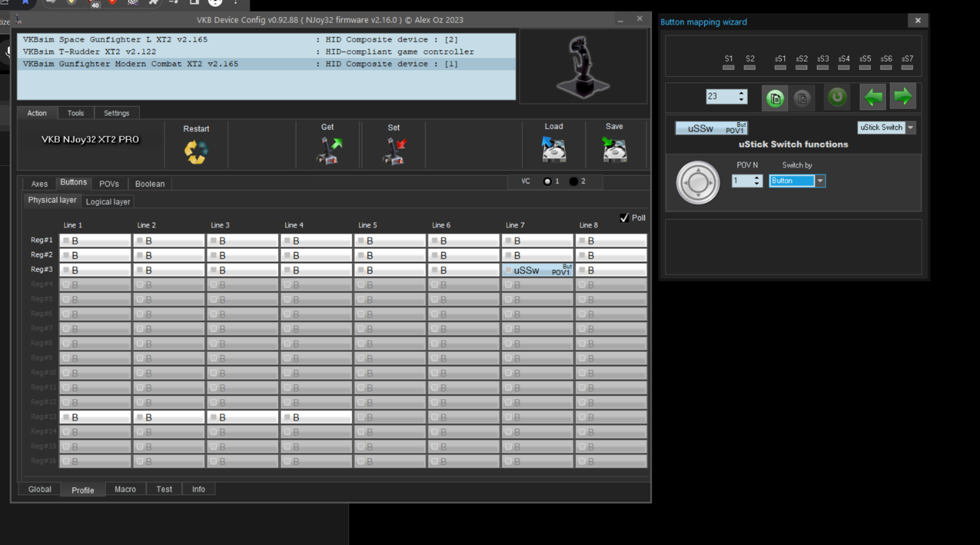The image size is (980, 545).
Task: Close the VKB Device Config window
Action: (639, 19)
